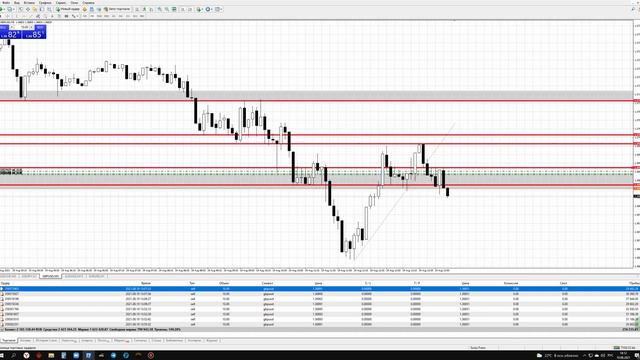This screenshot has width=640, height=360.
Task: Open the Файл menu
Action: pyautogui.click(x=6, y=3)
